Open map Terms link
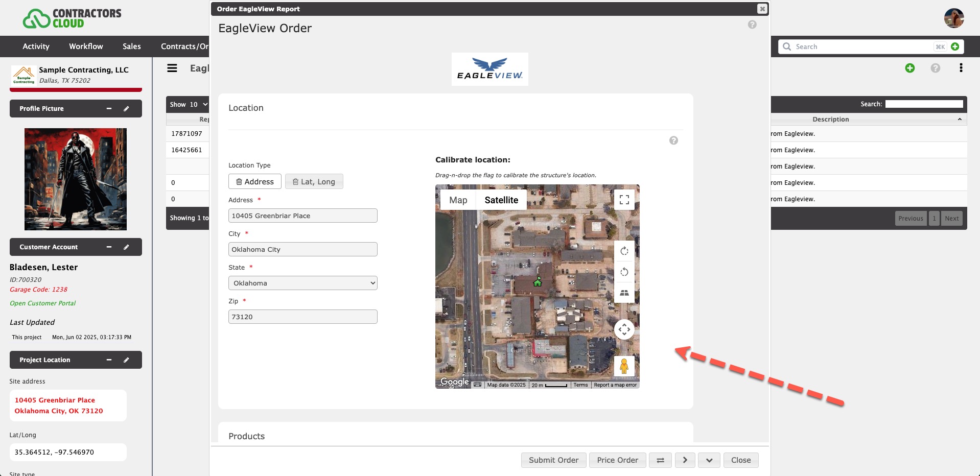Screen dimensions: 980x476 (580, 385)
